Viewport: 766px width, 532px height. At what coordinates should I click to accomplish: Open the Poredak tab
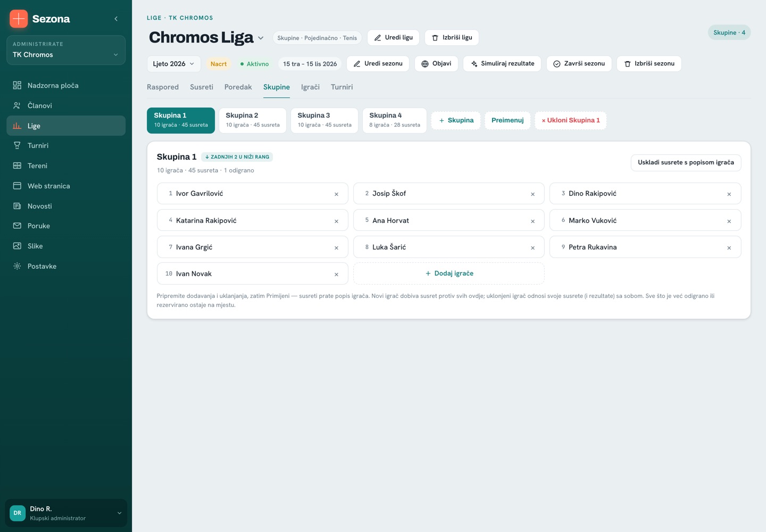tap(238, 87)
